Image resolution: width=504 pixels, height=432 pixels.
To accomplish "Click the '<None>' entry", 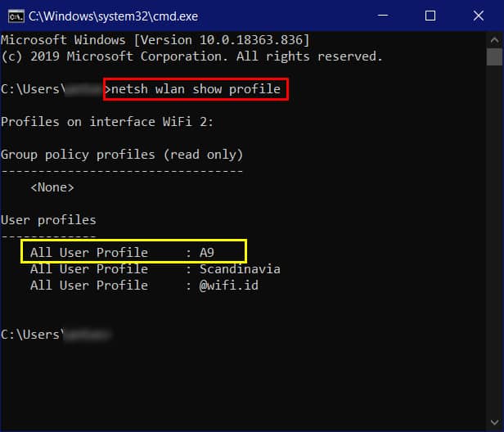I will 52,187.
